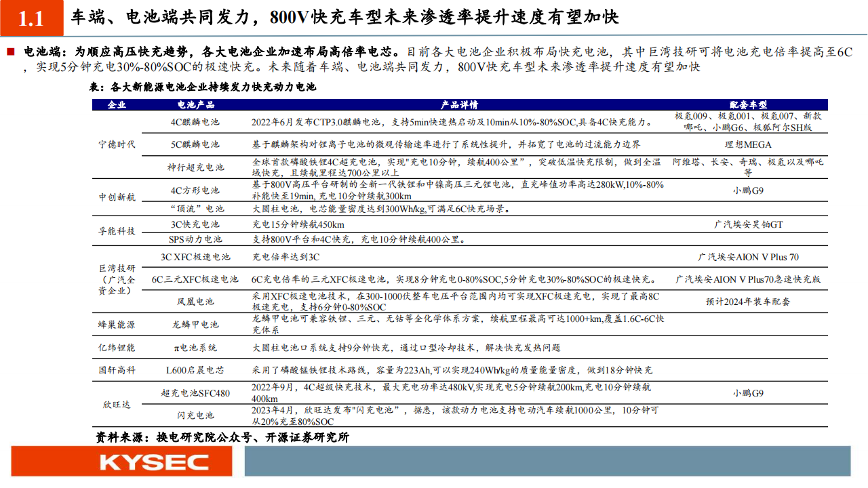The width and height of the screenshot is (868, 488).
Task: Click 小鹏G9 in the 4C方形电池 row
Action: 748,190
